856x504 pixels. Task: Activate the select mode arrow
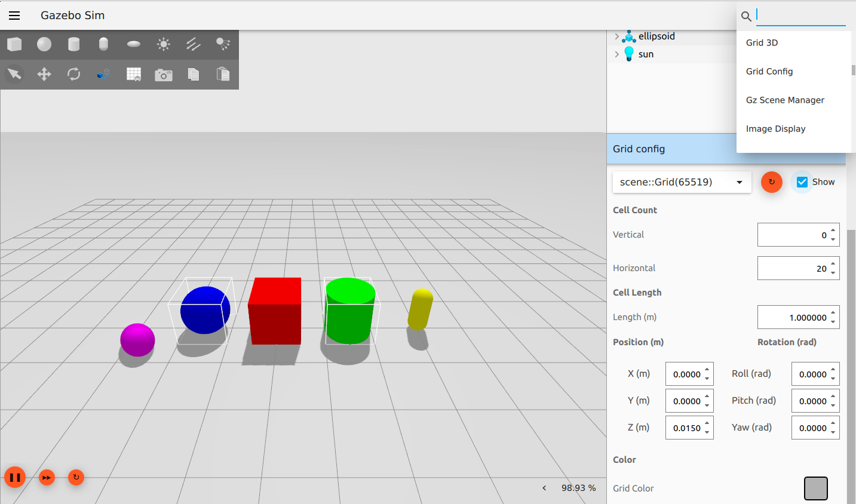point(14,74)
